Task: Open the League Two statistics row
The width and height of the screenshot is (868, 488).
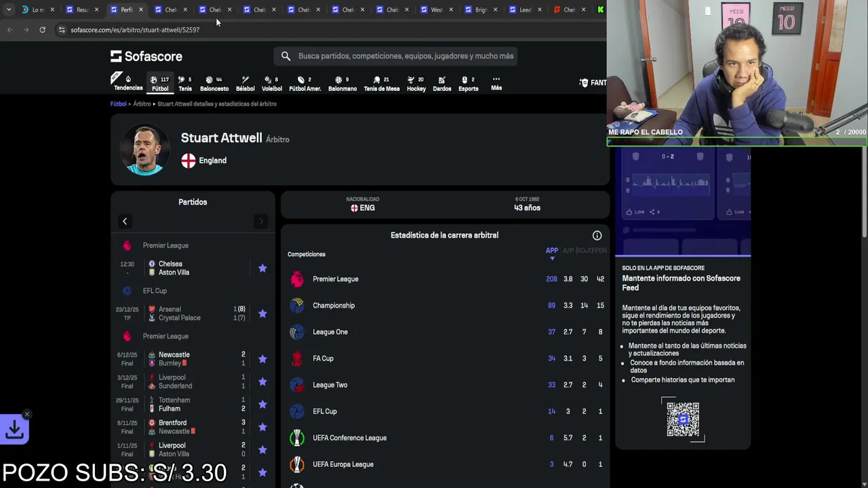Action: [446, 385]
